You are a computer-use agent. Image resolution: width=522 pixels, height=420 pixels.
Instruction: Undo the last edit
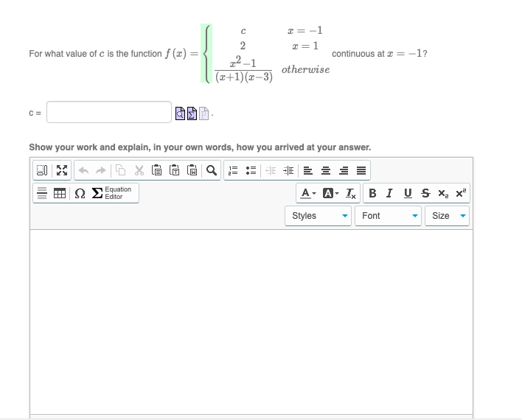tap(83, 170)
